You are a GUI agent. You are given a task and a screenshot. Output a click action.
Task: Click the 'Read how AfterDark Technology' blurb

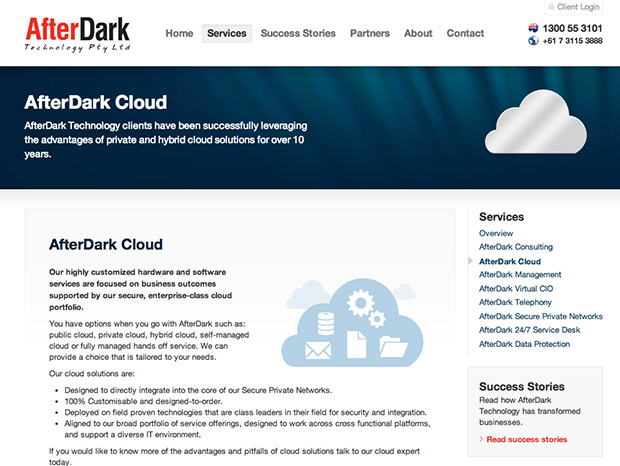(529, 411)
